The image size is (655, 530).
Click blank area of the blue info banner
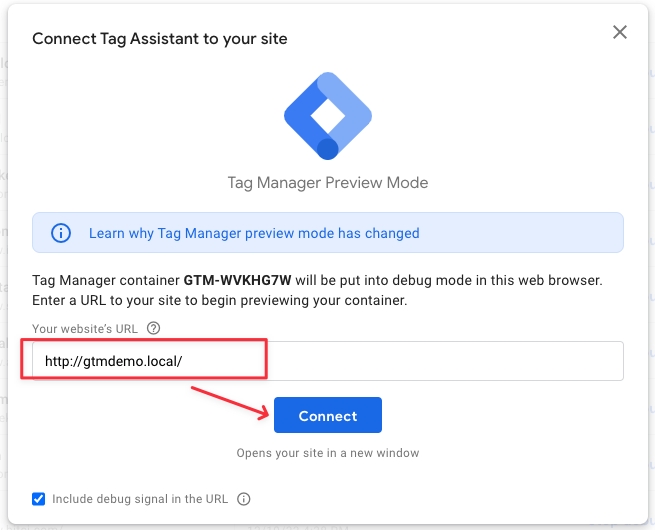pyautogui.click(x=521, y=233)
